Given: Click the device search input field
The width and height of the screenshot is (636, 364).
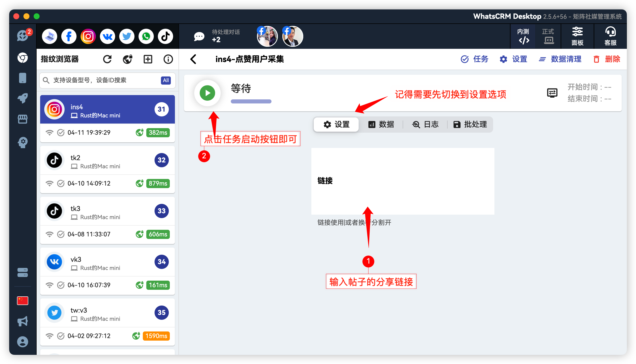Looking at the screenshot, I should [102, 80].
